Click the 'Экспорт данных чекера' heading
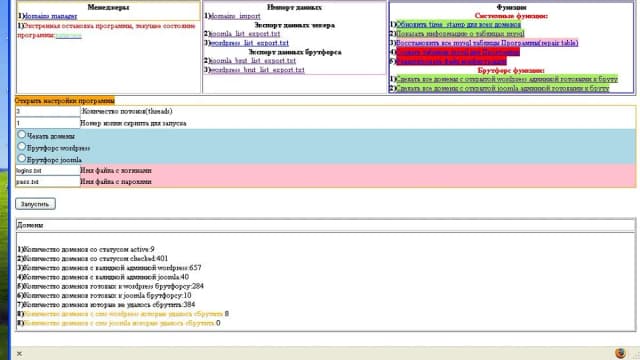640x360 pixels. (x=294, y=25)
